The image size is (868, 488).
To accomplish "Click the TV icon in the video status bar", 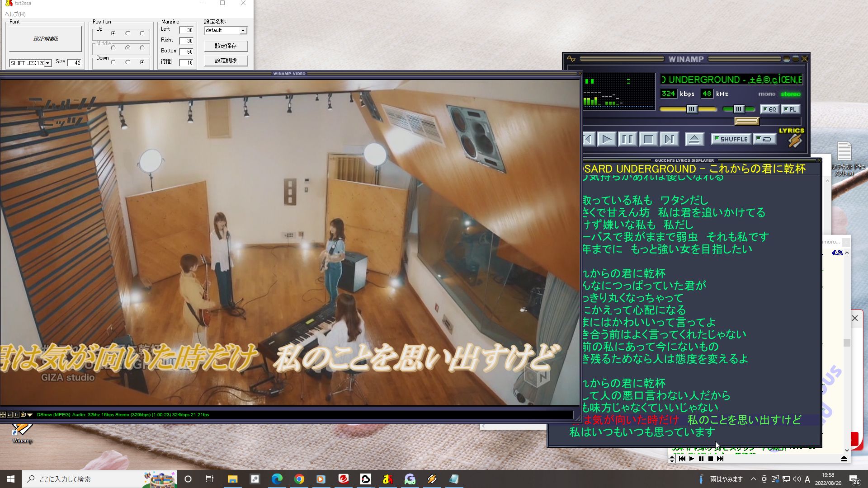I will tap(23, 414).
